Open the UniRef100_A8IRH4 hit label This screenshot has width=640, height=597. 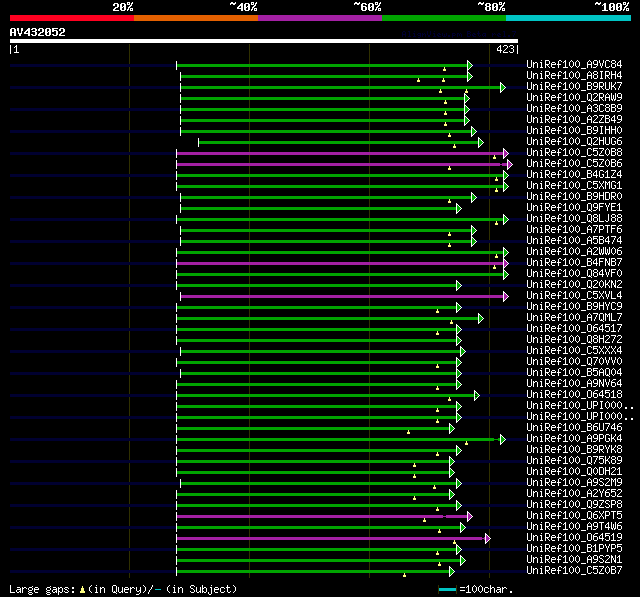574,75
